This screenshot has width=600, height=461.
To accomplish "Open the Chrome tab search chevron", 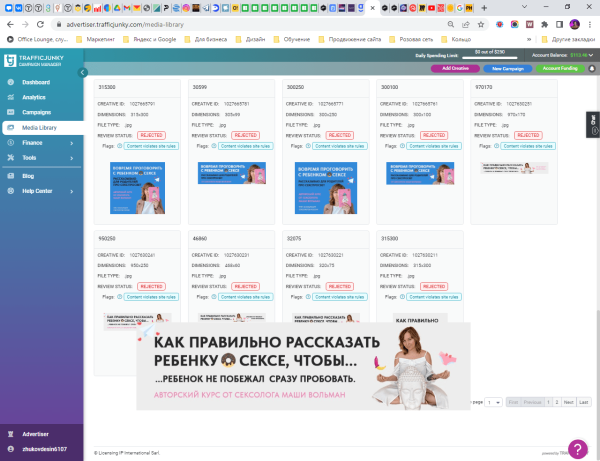I will click(524, 7).
